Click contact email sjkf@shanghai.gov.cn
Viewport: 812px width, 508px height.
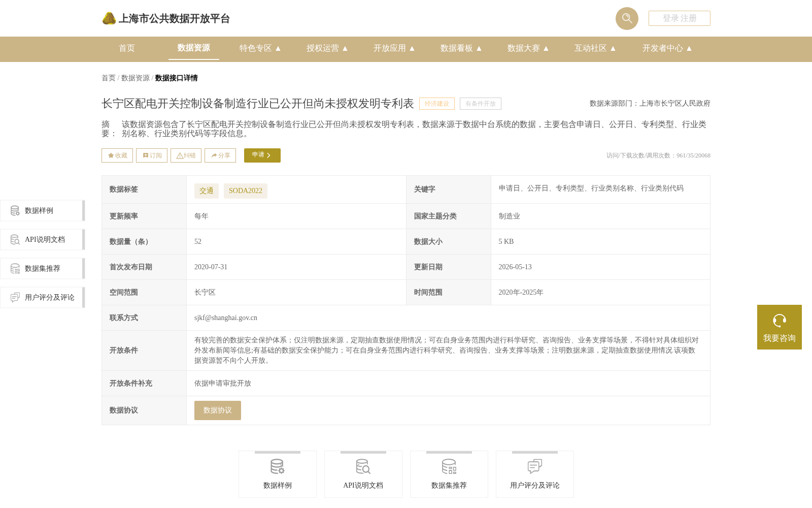coord(226,318)
